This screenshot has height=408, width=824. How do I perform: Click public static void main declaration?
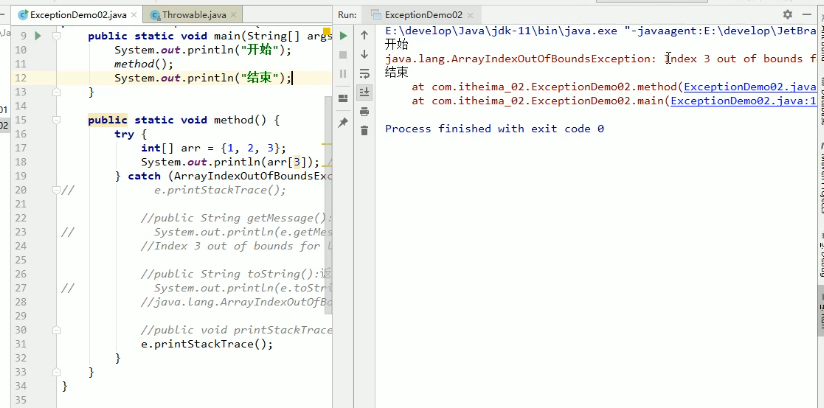[210, 36]
